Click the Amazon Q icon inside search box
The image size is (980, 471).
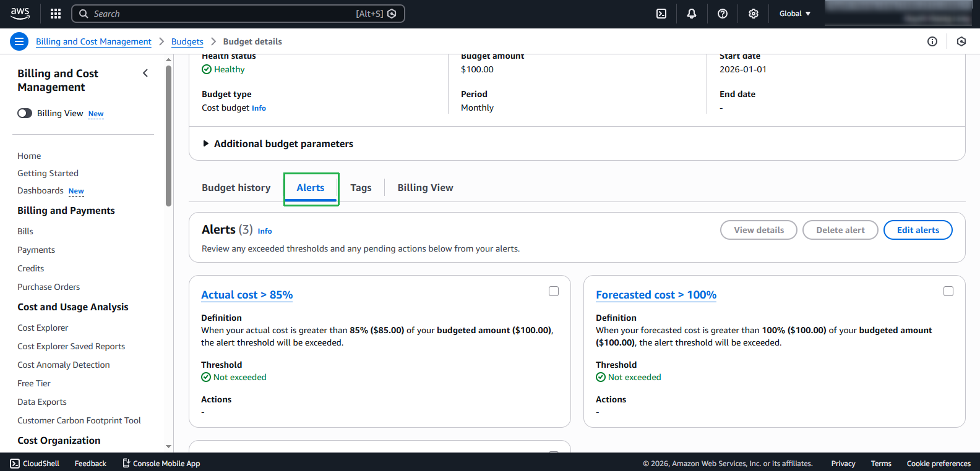392,14
